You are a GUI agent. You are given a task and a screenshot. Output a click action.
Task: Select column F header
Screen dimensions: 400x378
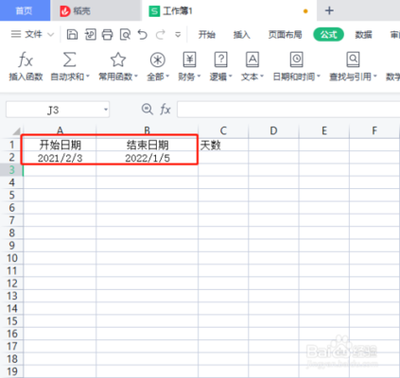click(374, 130)
